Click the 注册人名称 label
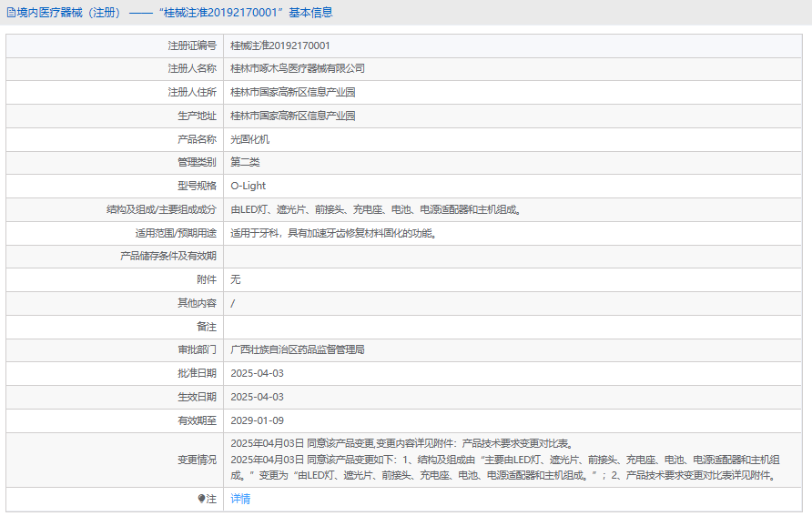The image size is (812, 516). pos(192,68)
